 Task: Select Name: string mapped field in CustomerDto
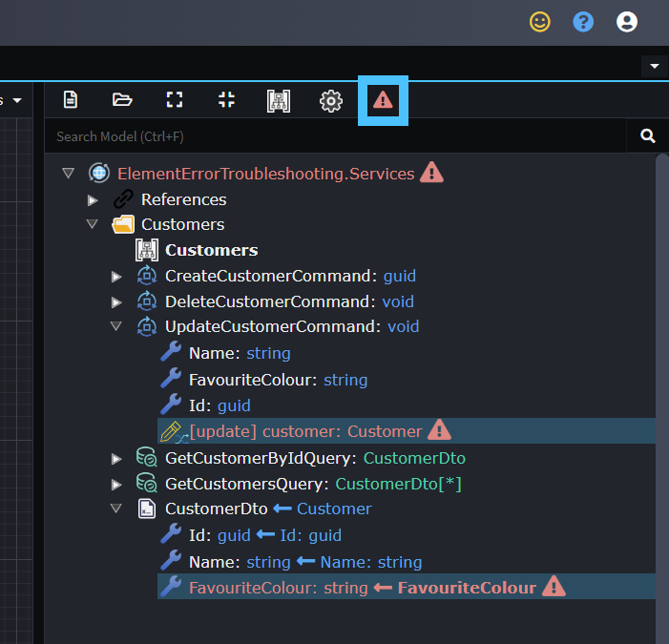(x=305, y=562)
